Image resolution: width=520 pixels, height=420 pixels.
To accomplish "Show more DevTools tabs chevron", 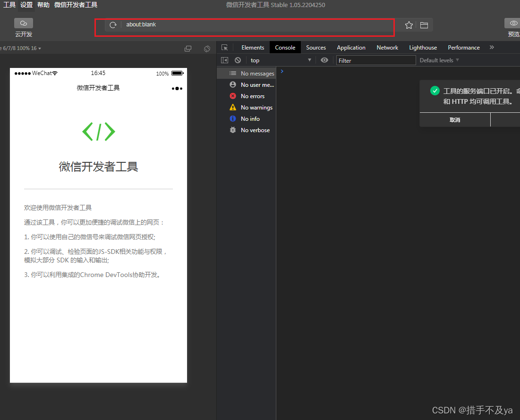I will pyautogui.click(x=492, y=48).
